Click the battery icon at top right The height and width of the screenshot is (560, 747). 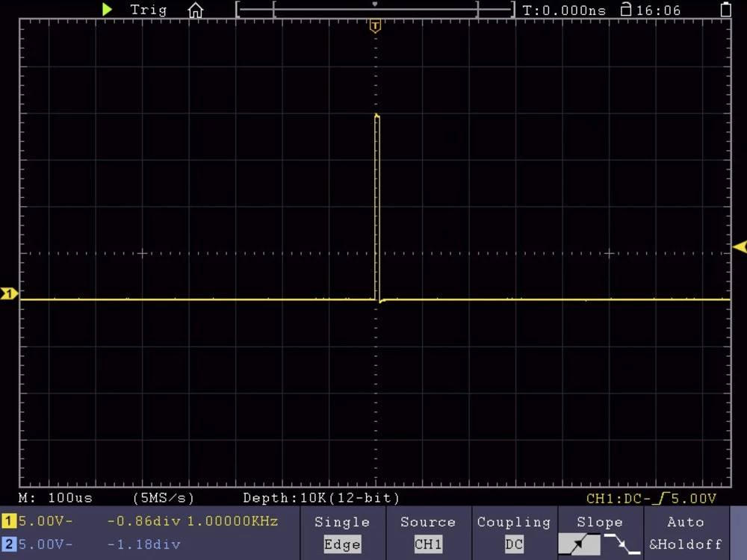pyautogui.click(x=726, y=10)
